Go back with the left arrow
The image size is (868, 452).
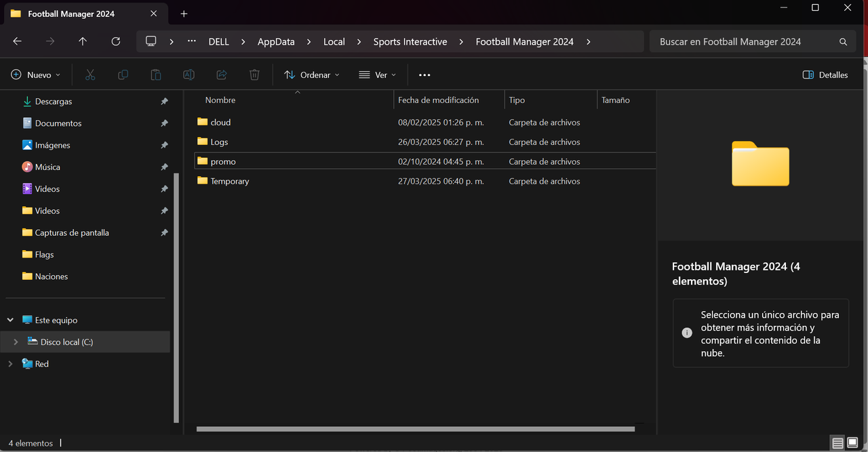pyautogui.click(x=18, y=41)
